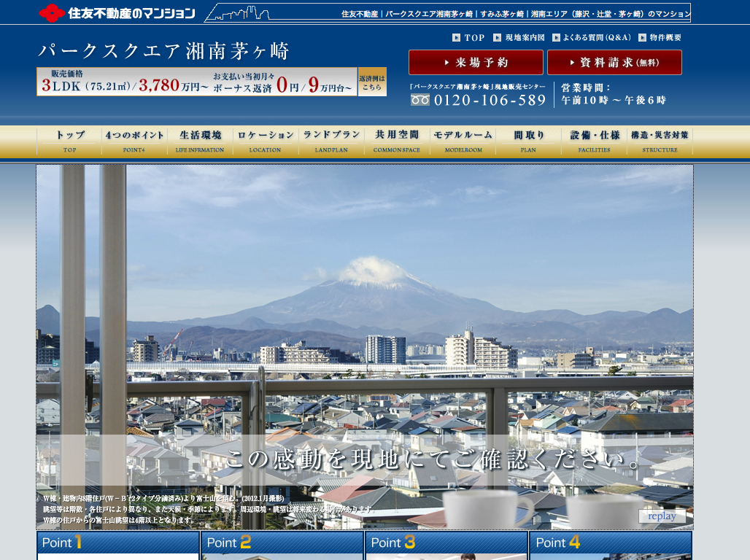Screen dimensions: 750x560
Task: Open the 4つのポイント navigation tab
Action: click(135, 141)
